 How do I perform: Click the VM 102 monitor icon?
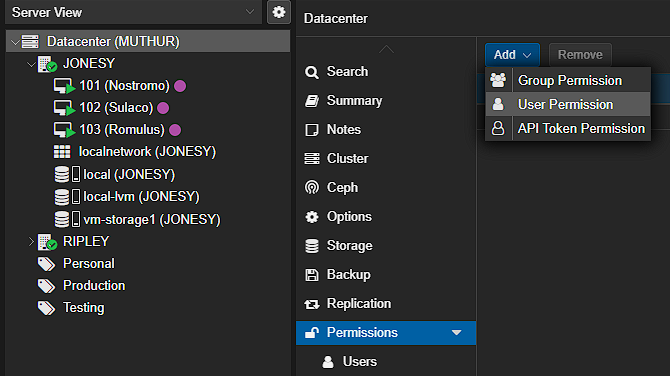(64, 108)
